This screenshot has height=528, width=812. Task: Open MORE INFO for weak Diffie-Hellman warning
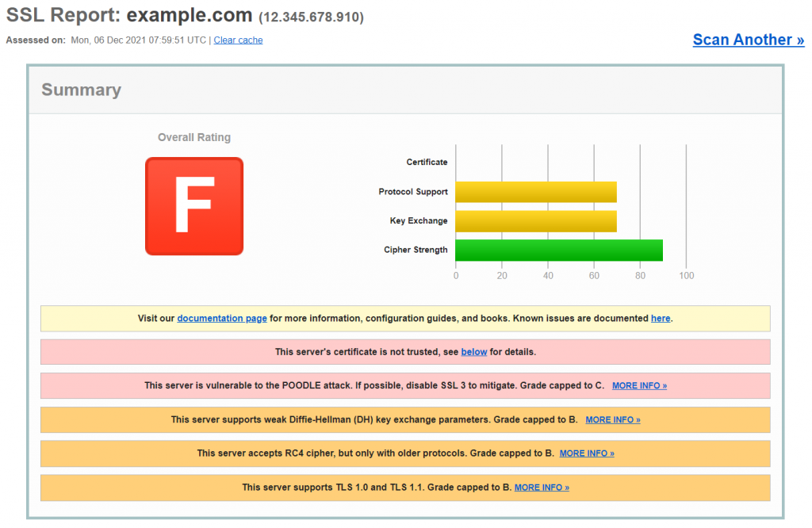coord(613,419)
